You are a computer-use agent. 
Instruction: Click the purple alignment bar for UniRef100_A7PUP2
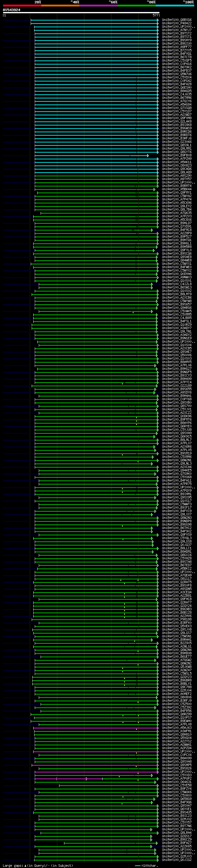68,779
